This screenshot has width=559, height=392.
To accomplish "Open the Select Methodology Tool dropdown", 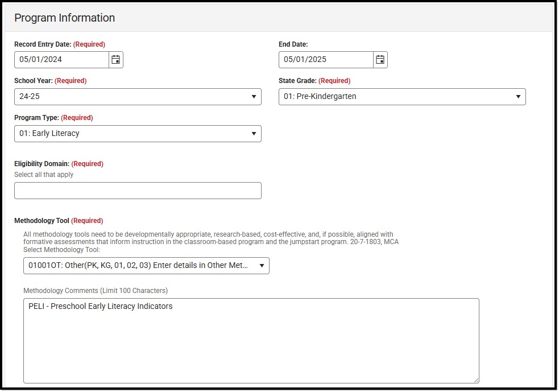I will pos(146,266).
